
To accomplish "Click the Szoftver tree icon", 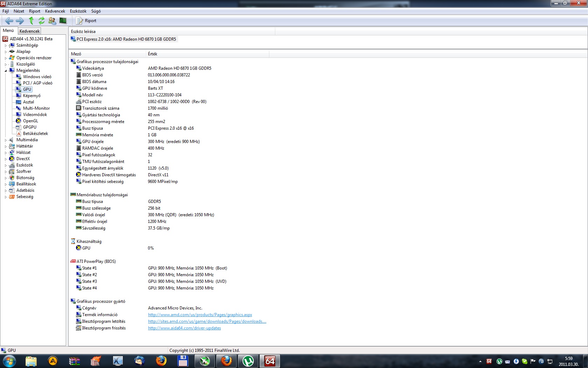I will point(12,171).
